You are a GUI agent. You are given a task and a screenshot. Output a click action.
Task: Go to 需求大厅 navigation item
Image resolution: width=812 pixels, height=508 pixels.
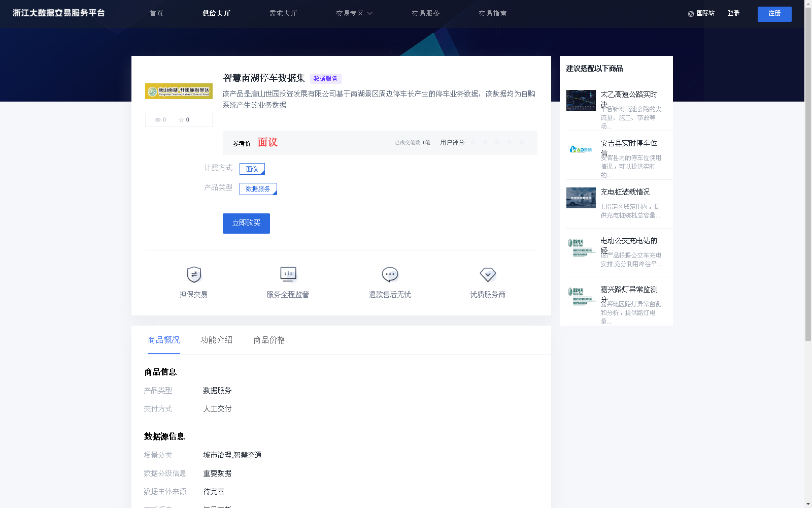click(283, 14)
